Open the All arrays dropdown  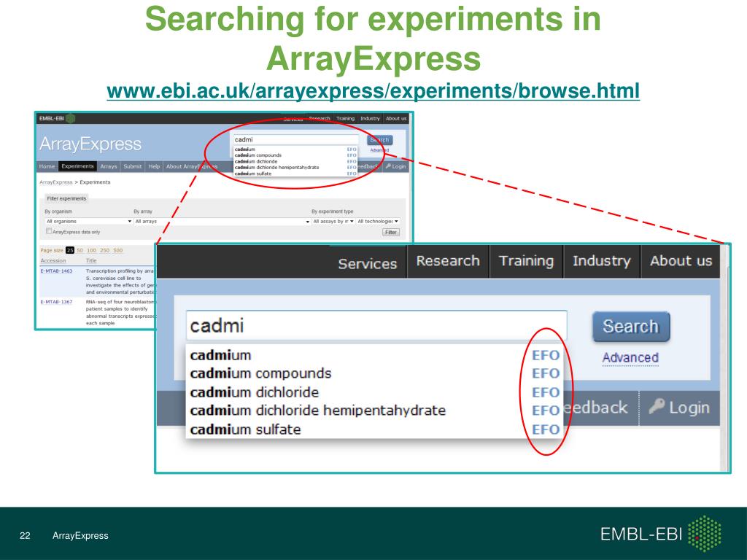tap(222, 222)
